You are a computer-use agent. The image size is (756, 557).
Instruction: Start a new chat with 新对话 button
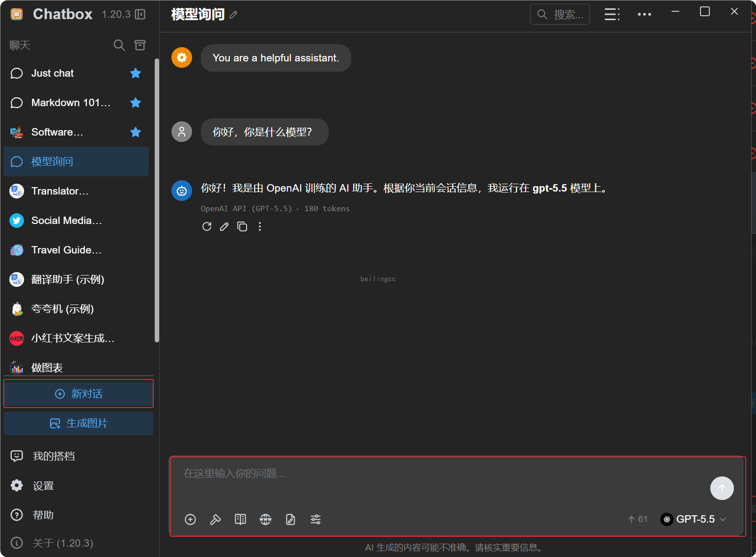(x=79, y=393)
